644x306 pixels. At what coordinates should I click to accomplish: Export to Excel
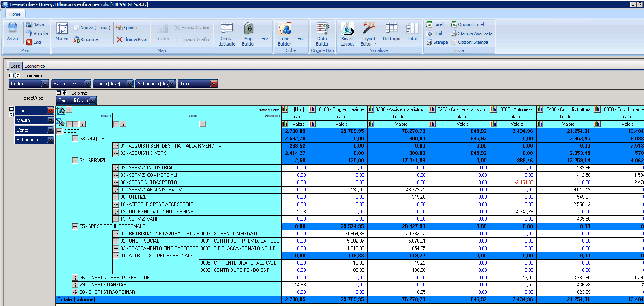click(x=435, y=24)
